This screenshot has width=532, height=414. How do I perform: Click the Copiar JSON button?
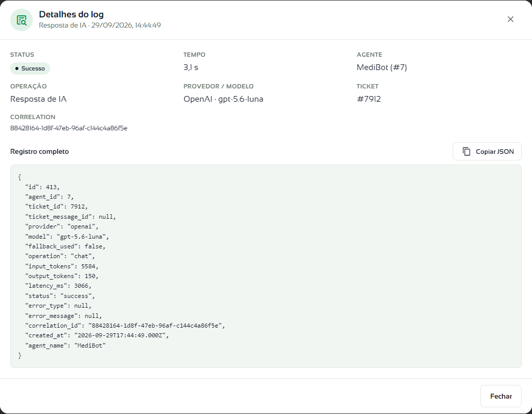tap(487, 151)
